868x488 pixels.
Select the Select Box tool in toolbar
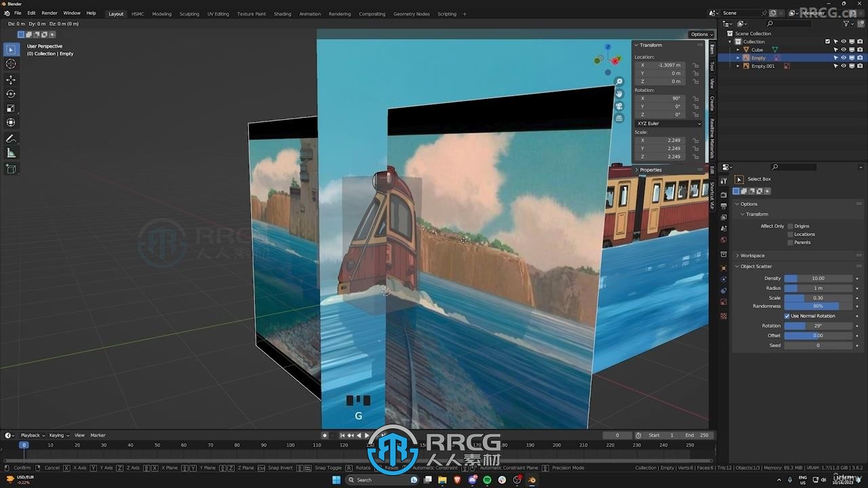11,49
